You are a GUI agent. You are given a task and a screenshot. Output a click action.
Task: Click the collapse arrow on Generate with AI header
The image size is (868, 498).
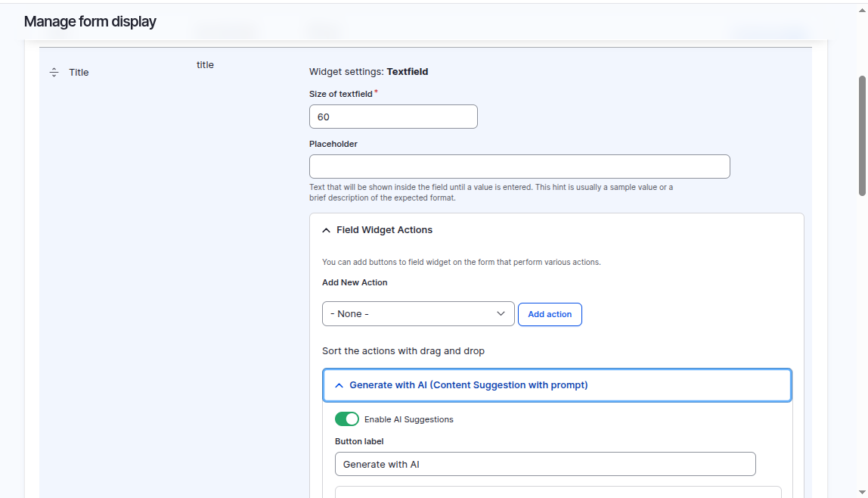[x=338, y=384]
